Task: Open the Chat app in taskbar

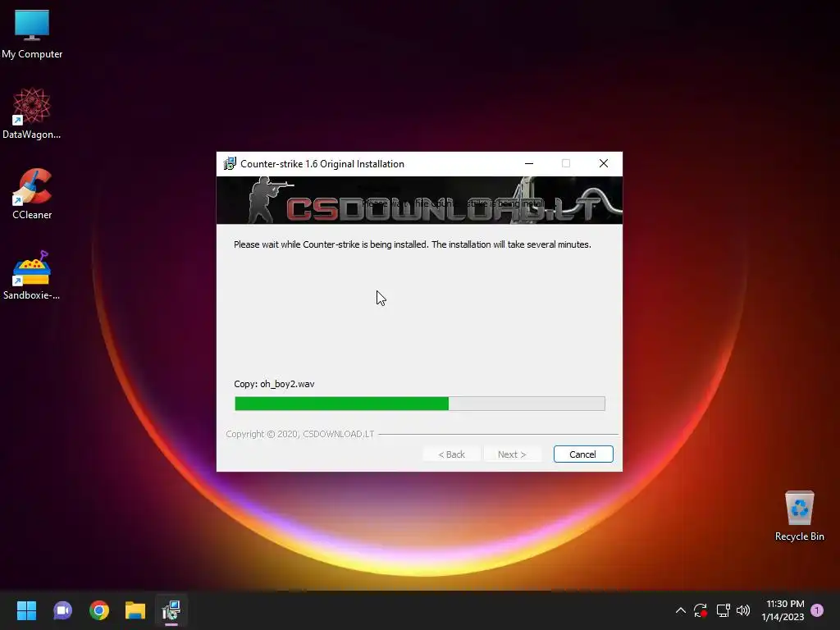Action: 62,610
